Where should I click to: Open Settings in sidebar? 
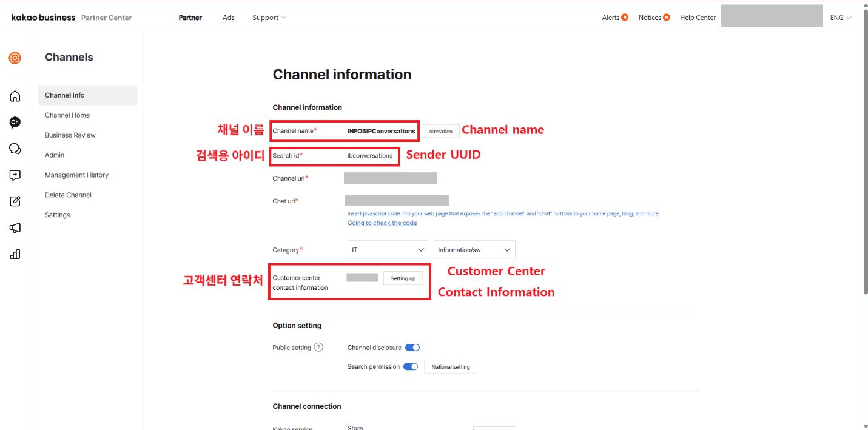[58, 215]
